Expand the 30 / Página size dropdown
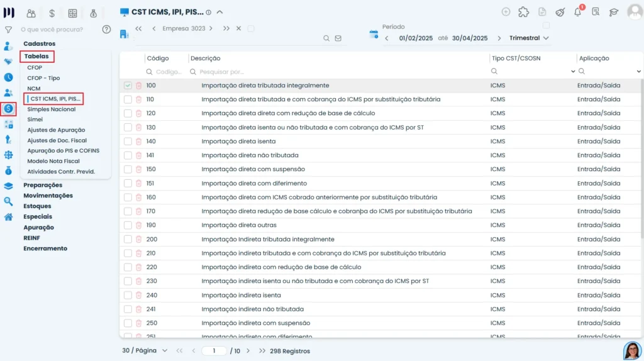This screenshot has height=361, width=644. pos(145,351)
